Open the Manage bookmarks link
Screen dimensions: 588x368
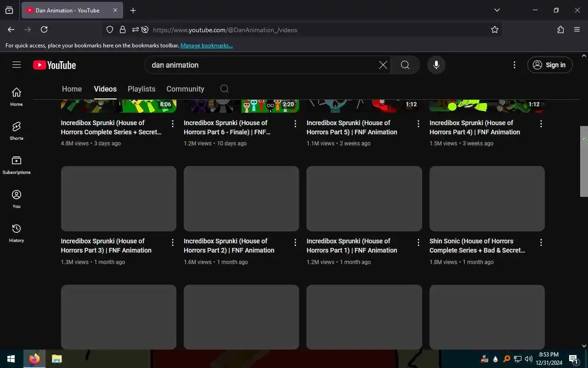click(x=207, y=46)
